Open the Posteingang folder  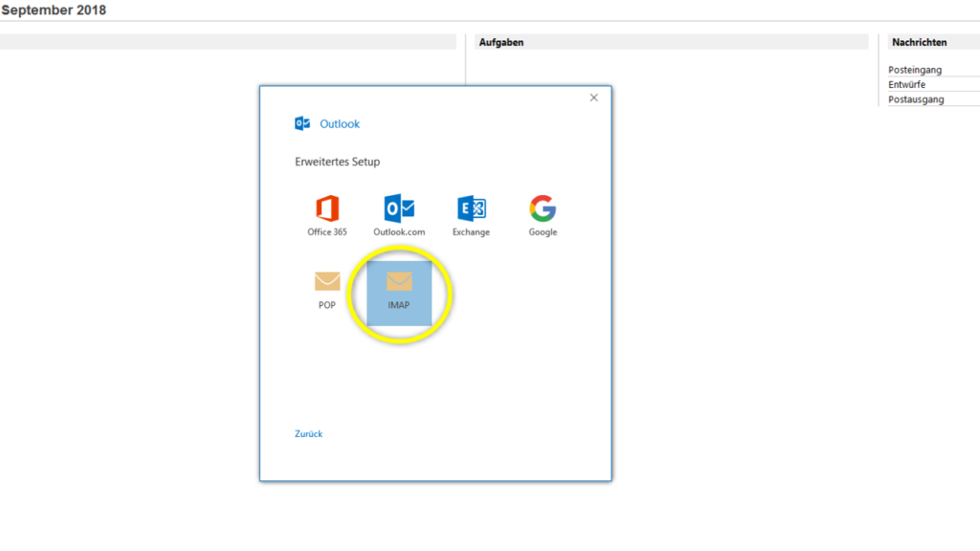click(915, 69)
